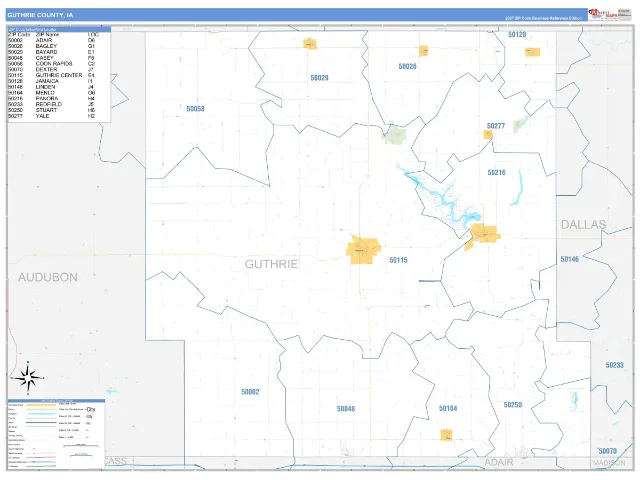Click the yellow Jamaica town marker below 50128
Image resolution: width=640 pixels, height=480 pixels.
pyautogui.click(x=532, y=52)
